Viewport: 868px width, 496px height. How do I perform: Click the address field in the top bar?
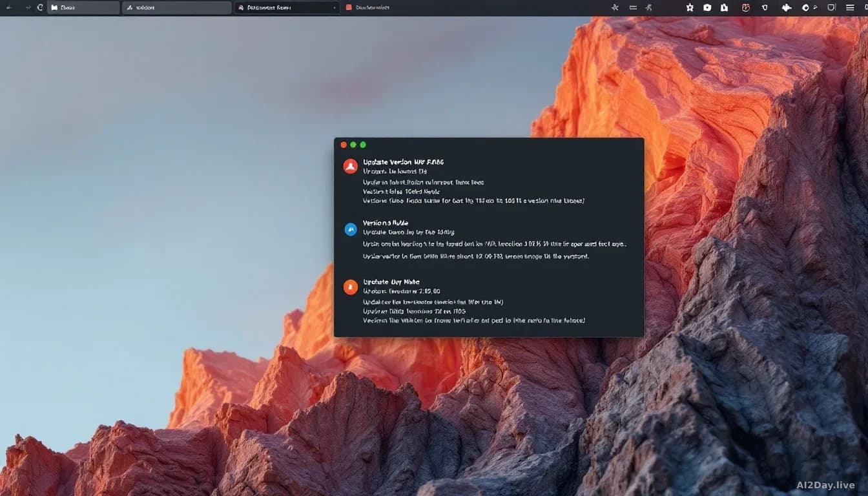(286, 8)
